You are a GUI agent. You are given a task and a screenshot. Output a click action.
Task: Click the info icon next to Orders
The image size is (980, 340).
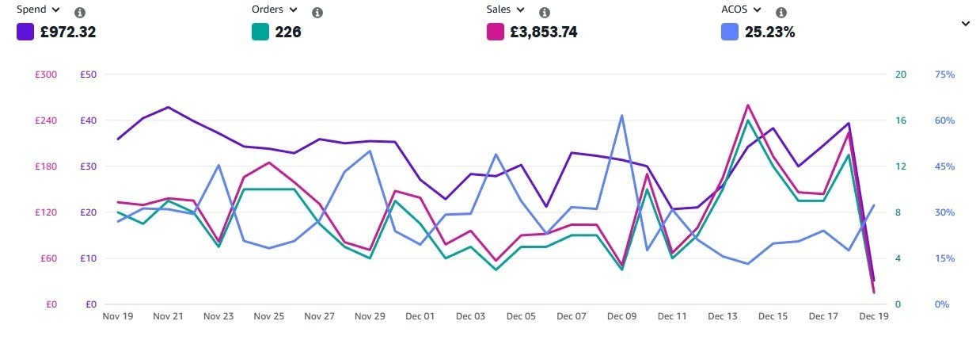click(x=317, y=13)
